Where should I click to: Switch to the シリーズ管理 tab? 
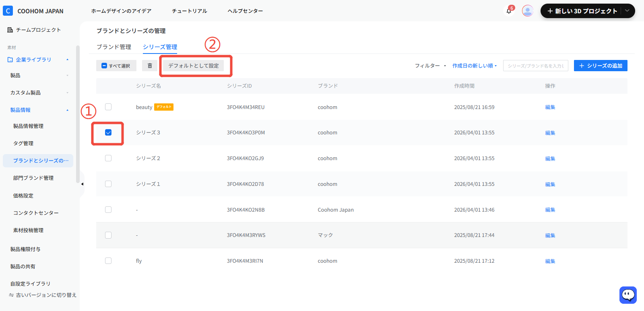160,47
